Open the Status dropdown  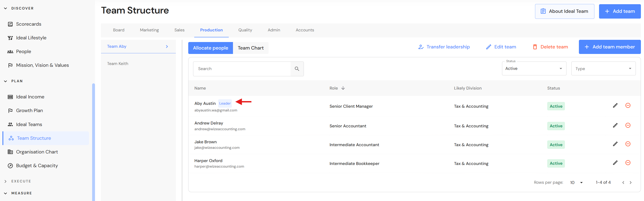point(534,68)
